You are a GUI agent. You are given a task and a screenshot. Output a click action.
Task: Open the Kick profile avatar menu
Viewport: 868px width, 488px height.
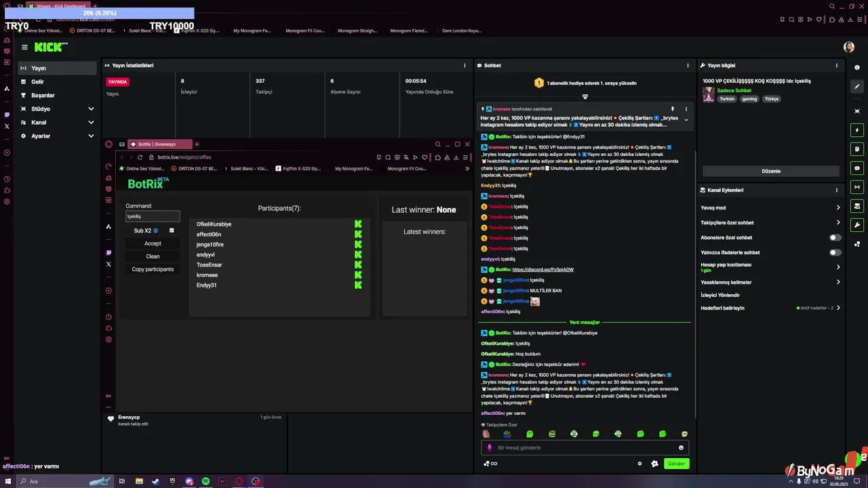[x=848, y=47]
